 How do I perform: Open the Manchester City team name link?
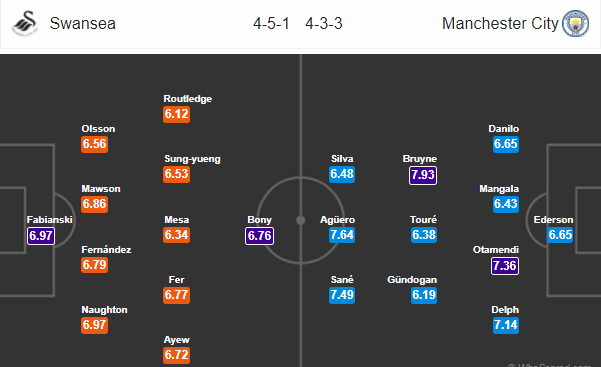500,23
